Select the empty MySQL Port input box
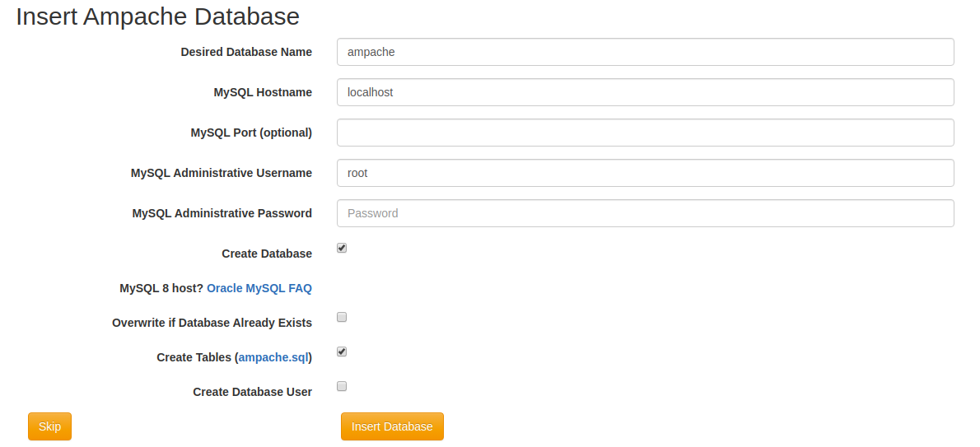980x447 pixels. point(645,133)
